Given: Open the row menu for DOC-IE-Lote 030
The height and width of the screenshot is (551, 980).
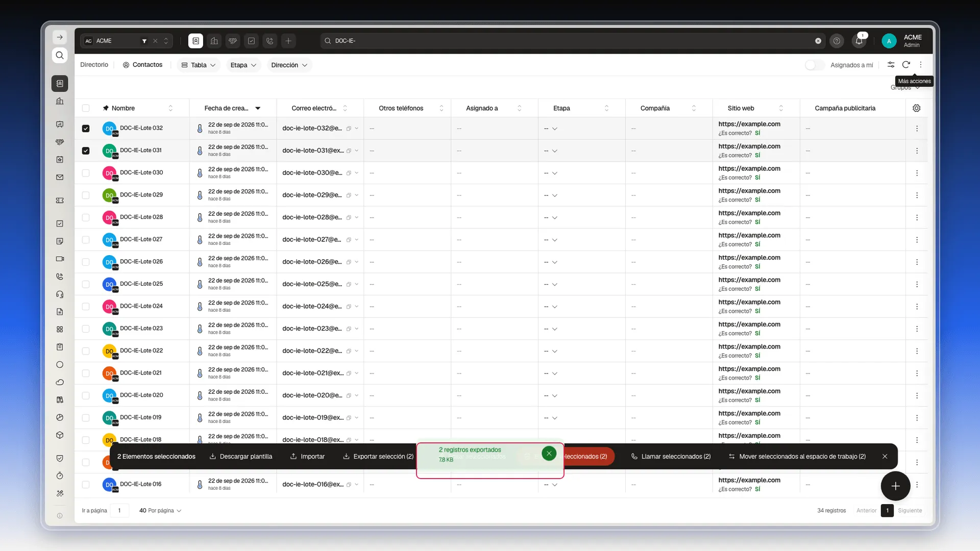Looking at the screenshot, I should [917, 173].
